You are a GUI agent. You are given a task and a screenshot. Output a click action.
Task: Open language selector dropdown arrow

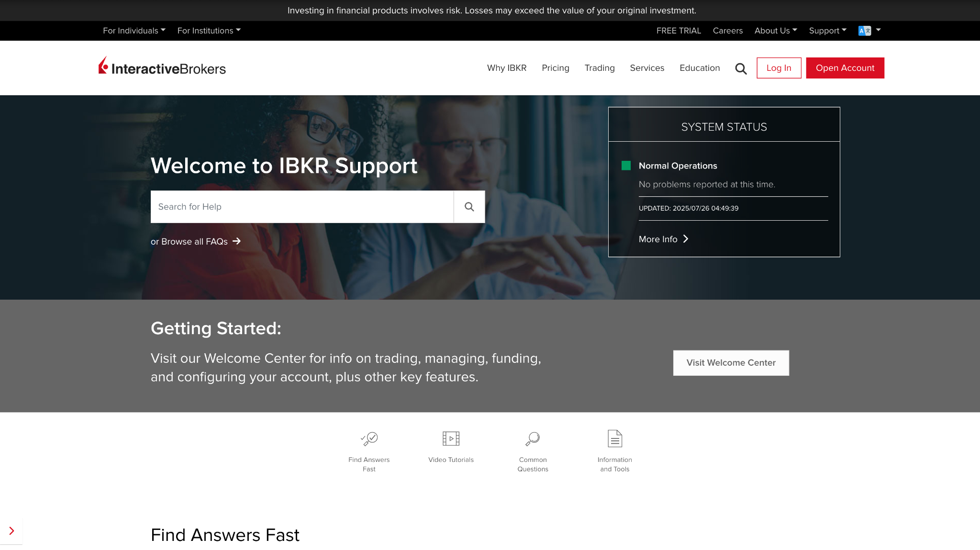(x=878, y=30)
